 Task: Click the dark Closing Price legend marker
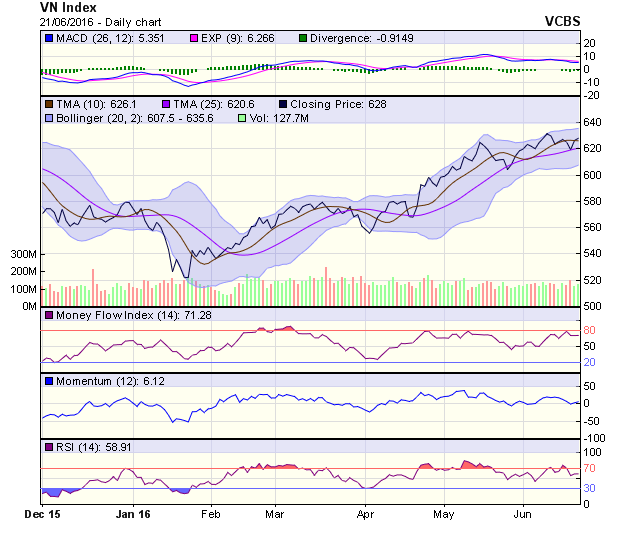point(285,104)
